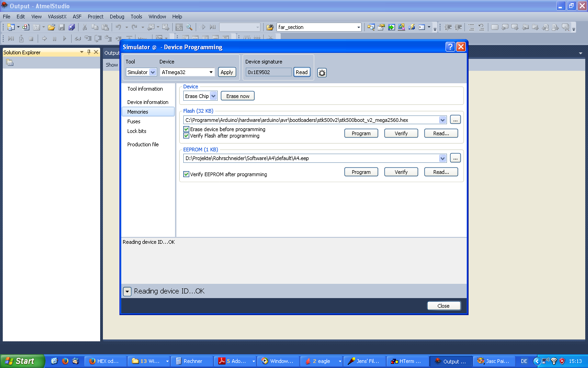Open the File menu
Image resolution: width=588 pixels, height=368 pixels.
click(x=6, y=16)
